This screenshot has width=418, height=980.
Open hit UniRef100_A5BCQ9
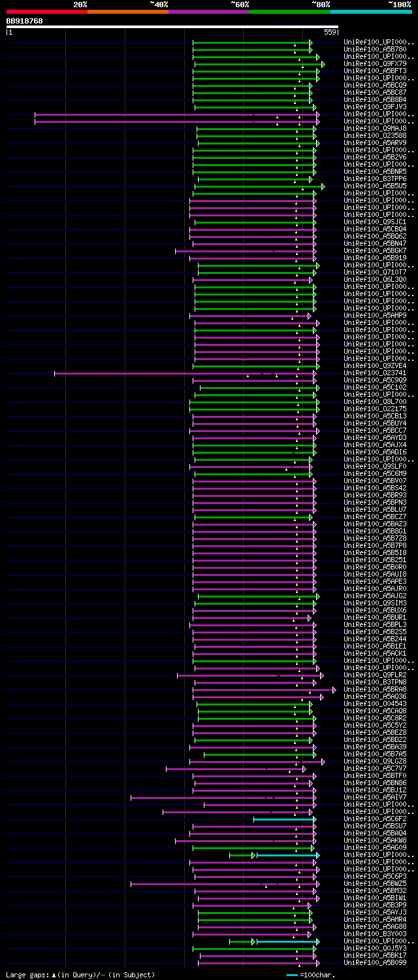tap(375, 85)
